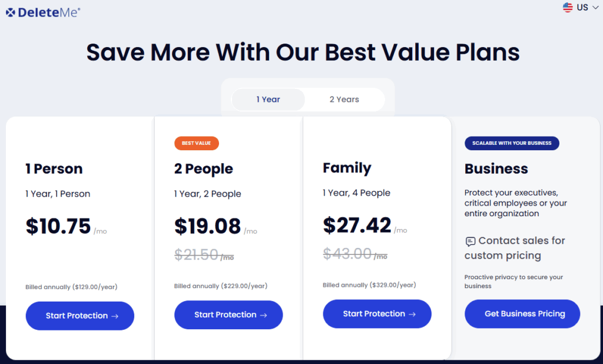This screenshot has height=364, width=603.
Task: Click the BEST VALUE badge
Action: tap(196, 143)
